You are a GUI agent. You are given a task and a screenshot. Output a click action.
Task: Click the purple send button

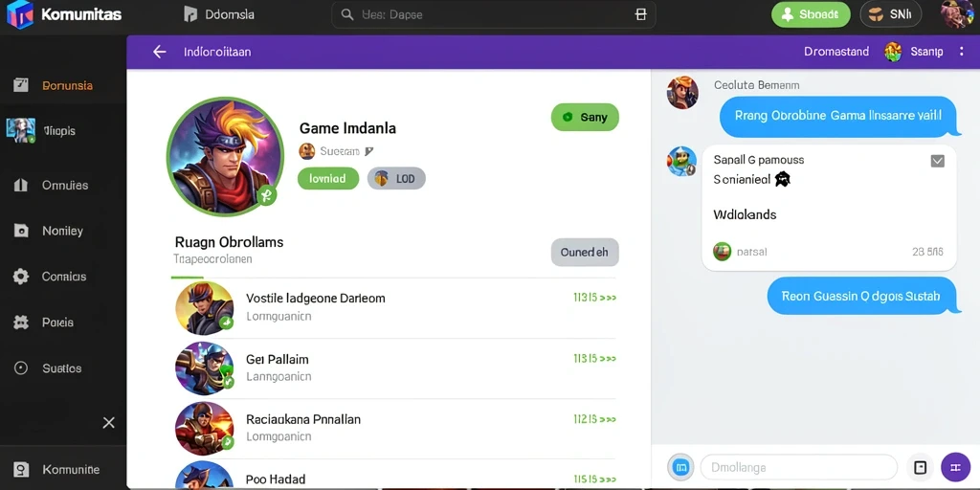click(955, 467)
